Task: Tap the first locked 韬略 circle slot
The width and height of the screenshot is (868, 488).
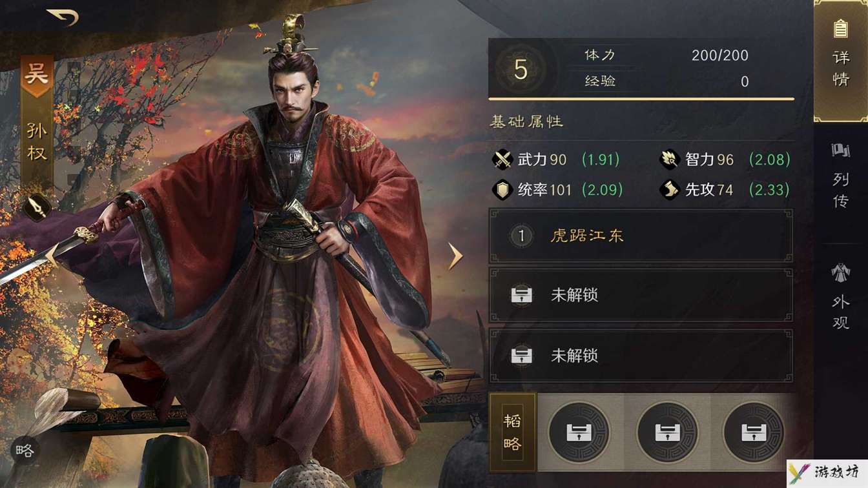Action: [x=579, y=432]
